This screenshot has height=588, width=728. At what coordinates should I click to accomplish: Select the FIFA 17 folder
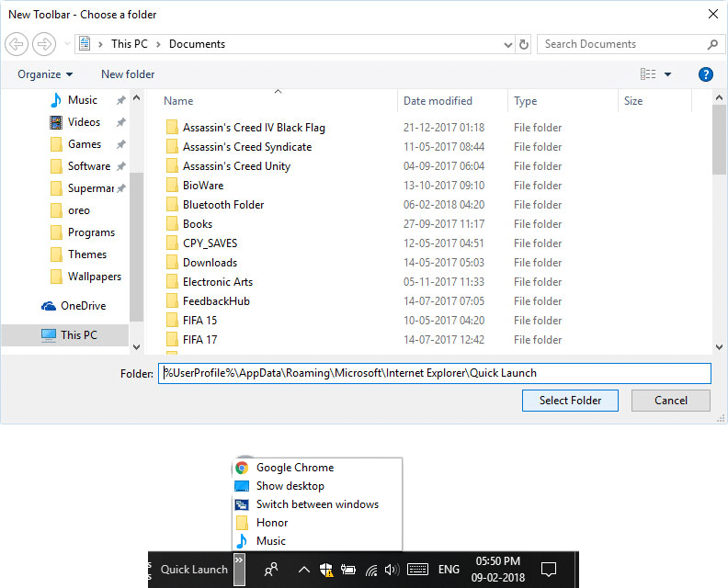[x=199, y=340]
